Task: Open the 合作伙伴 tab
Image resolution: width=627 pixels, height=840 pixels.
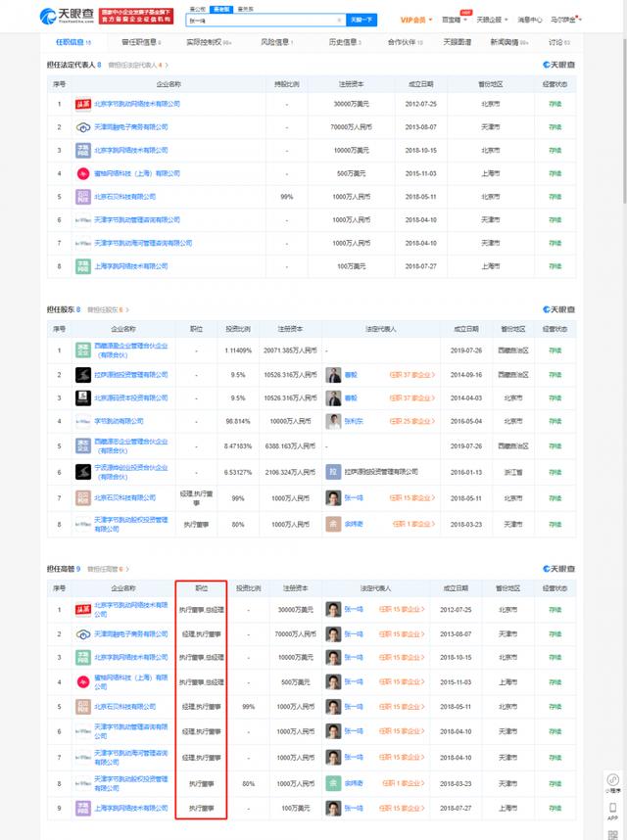Action: pyautogui.click(x=406, y=42)
